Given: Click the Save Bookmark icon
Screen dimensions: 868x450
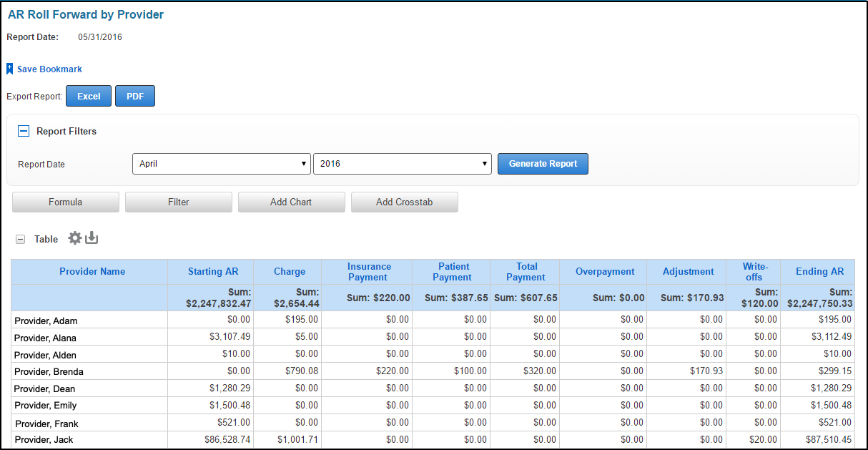Looking at the screenshot, I should coord(10,69).
